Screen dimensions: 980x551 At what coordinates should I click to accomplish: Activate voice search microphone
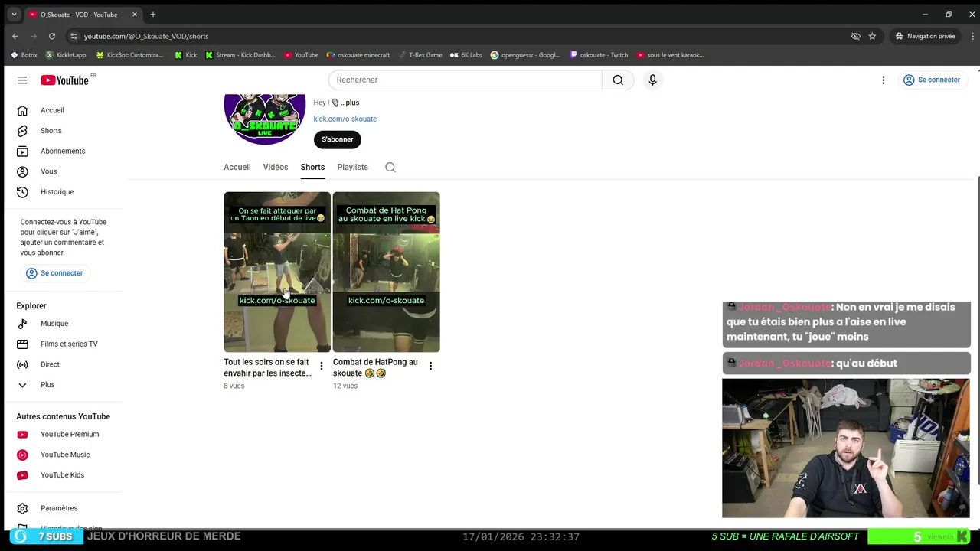click(652, 80)
